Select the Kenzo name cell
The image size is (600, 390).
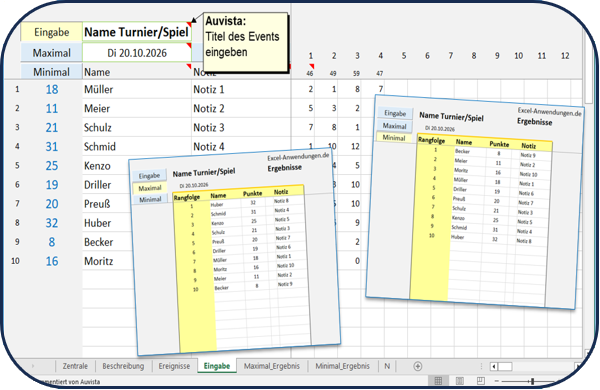click(106, 166)
